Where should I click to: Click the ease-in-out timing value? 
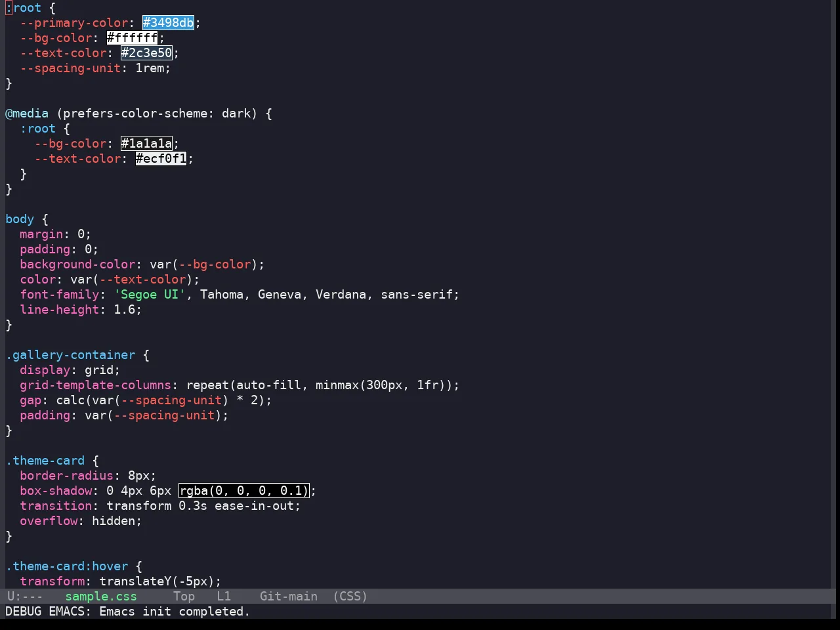[255, 506]
